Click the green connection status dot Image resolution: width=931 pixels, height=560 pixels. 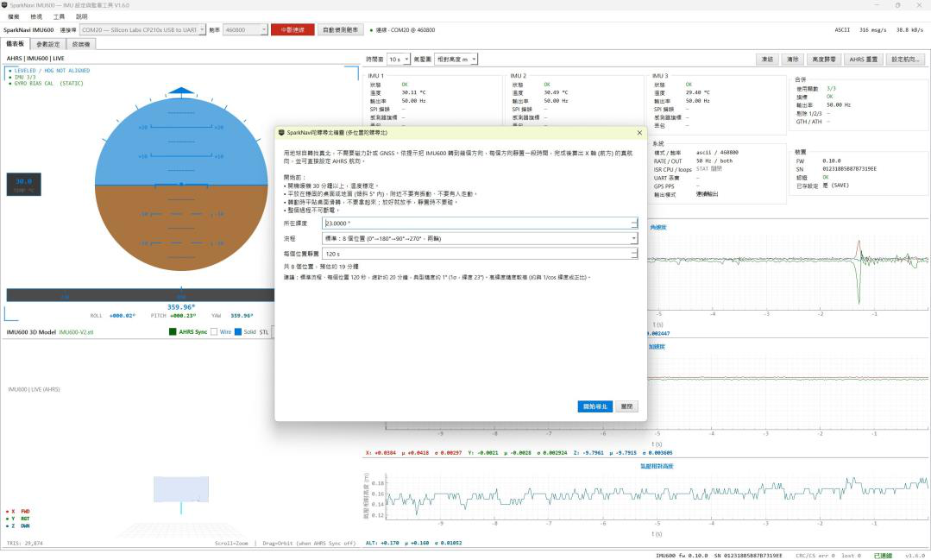pyautogui.click(x=371, y=30)
